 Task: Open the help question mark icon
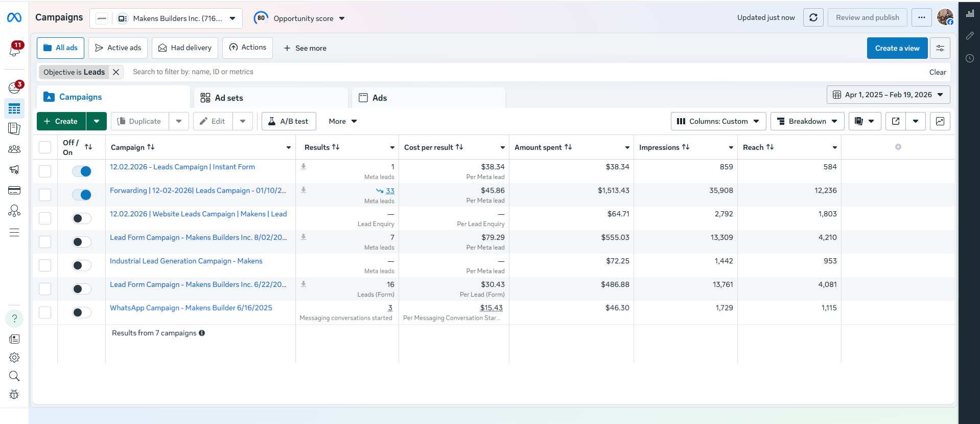(14, 318)
